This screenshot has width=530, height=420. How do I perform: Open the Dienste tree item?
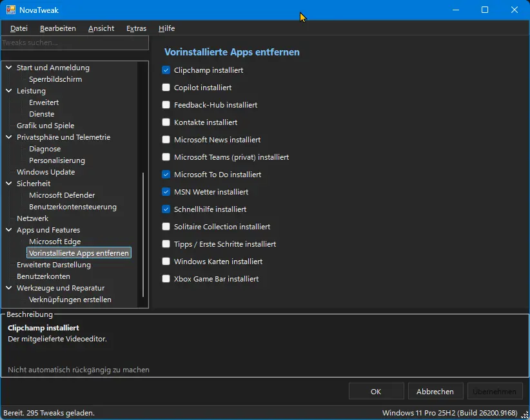click(x=41, y=114)
